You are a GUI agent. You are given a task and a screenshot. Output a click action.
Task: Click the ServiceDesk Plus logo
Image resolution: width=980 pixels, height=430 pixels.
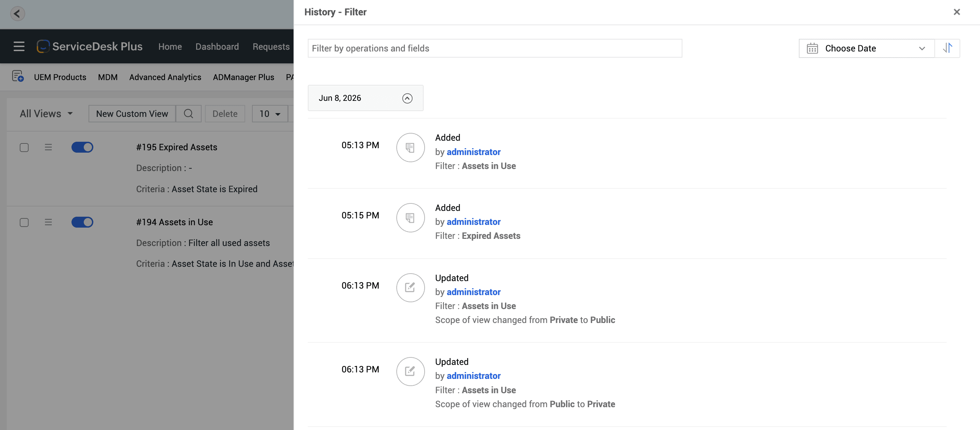(90, 46)
